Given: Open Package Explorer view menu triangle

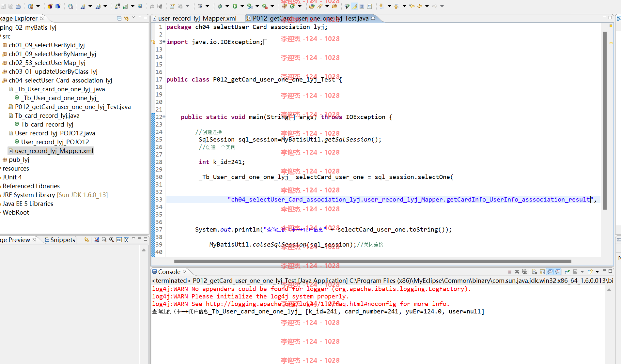Looking at the screenshot, I should [133, 17].
